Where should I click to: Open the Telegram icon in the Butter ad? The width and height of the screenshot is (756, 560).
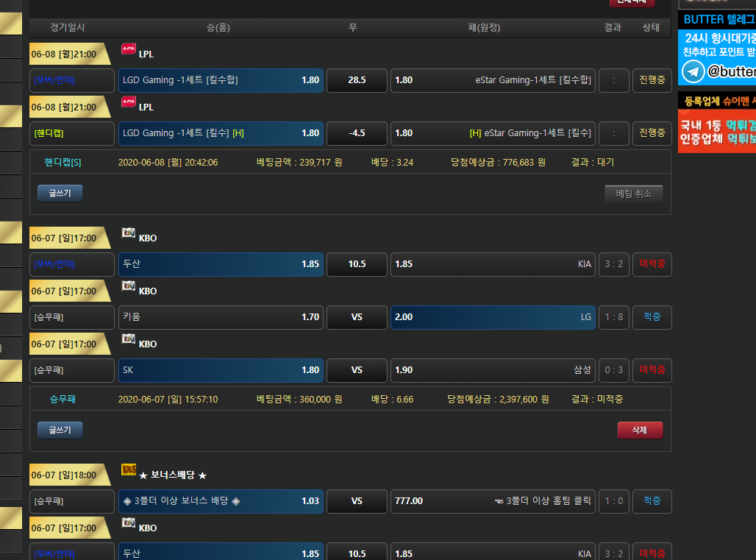693,71
